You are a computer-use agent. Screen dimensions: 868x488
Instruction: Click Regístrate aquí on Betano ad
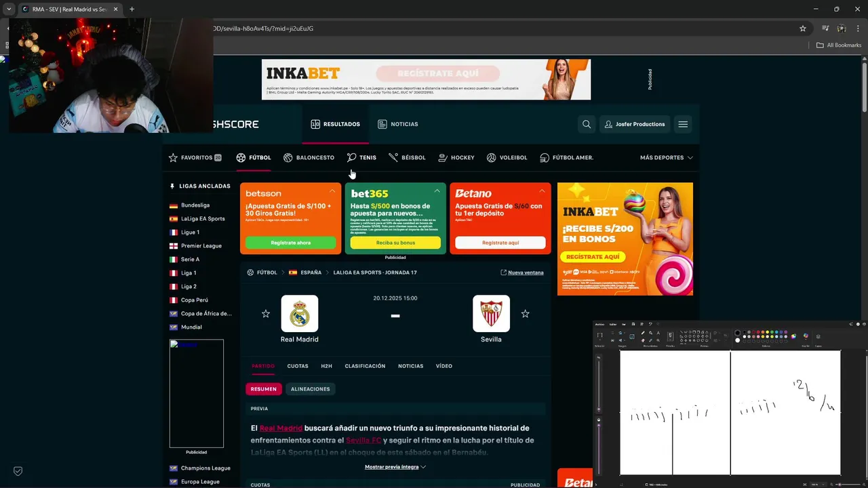click(x=500, y=243)
